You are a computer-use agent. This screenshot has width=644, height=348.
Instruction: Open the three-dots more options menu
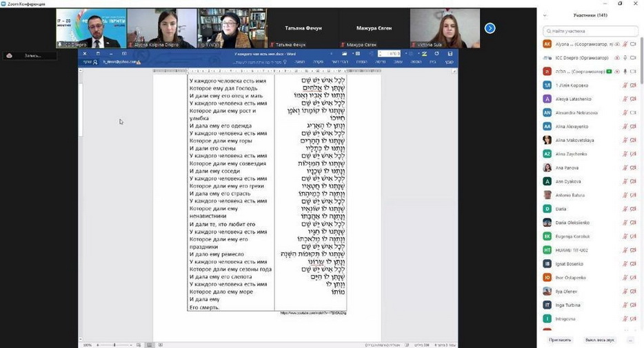[630, 340]
